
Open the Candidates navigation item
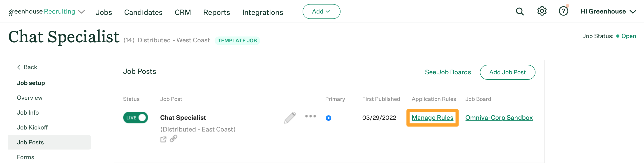tap(143, 12)
